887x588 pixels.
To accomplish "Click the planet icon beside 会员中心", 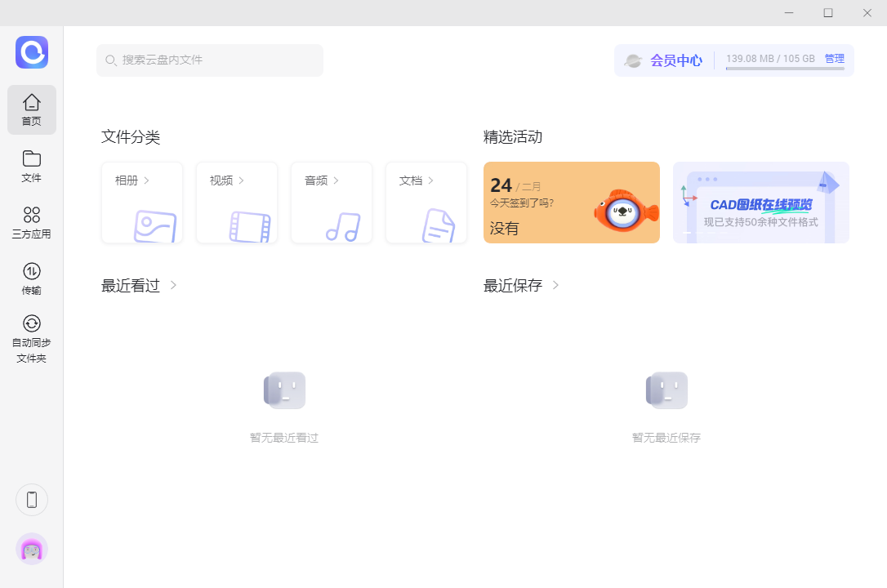I will (x=633, y=60).
